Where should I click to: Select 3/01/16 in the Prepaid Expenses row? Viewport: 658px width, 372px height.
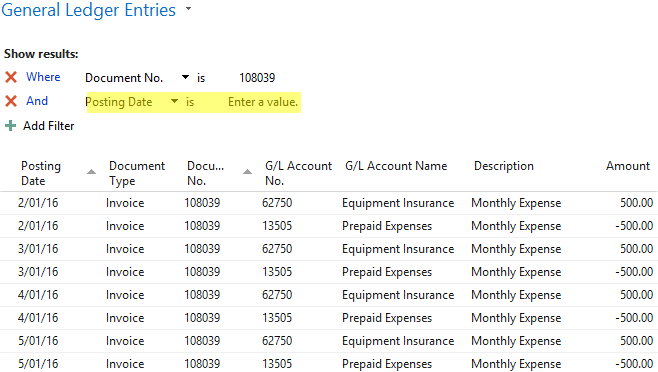[38, 272]
